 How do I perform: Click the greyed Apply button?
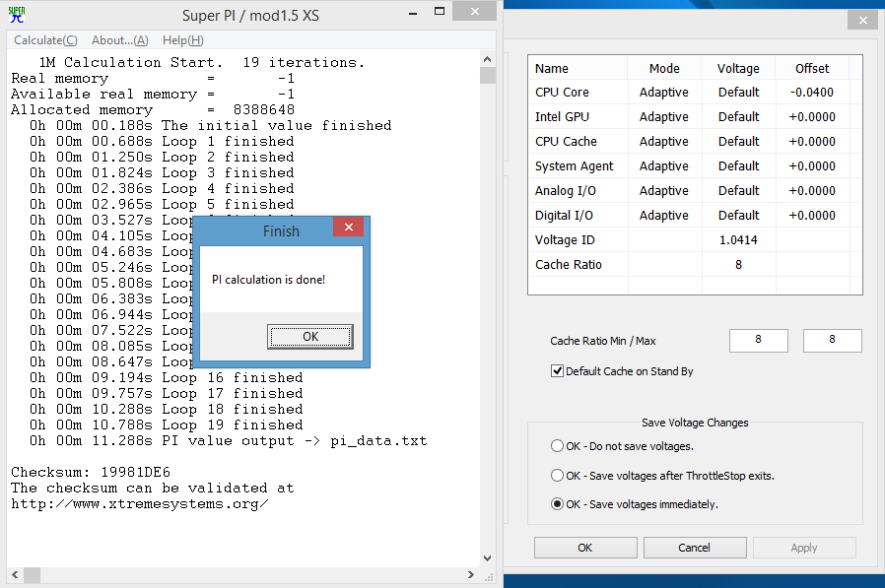[x=804, y=548]
